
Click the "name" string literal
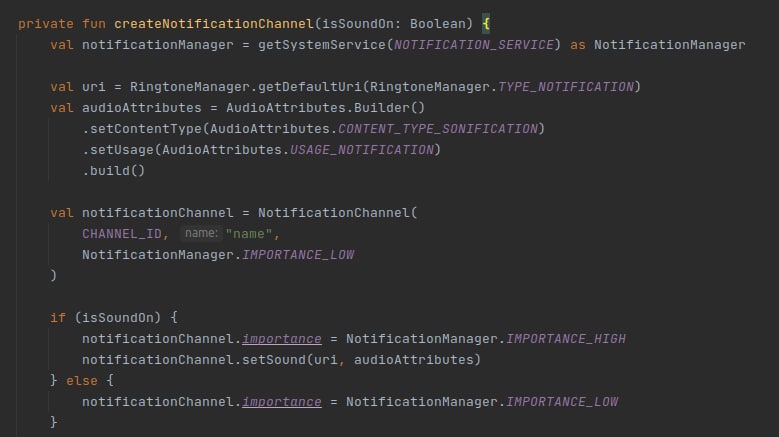[249, 233]
